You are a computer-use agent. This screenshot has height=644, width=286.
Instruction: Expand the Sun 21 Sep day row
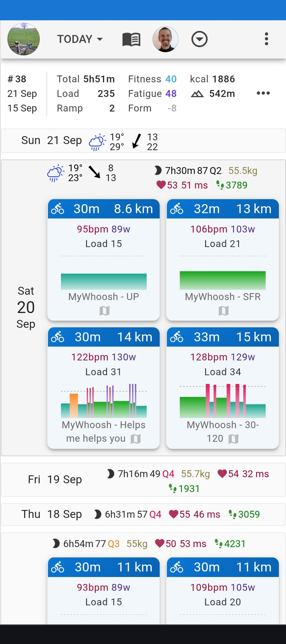point(51,141)
